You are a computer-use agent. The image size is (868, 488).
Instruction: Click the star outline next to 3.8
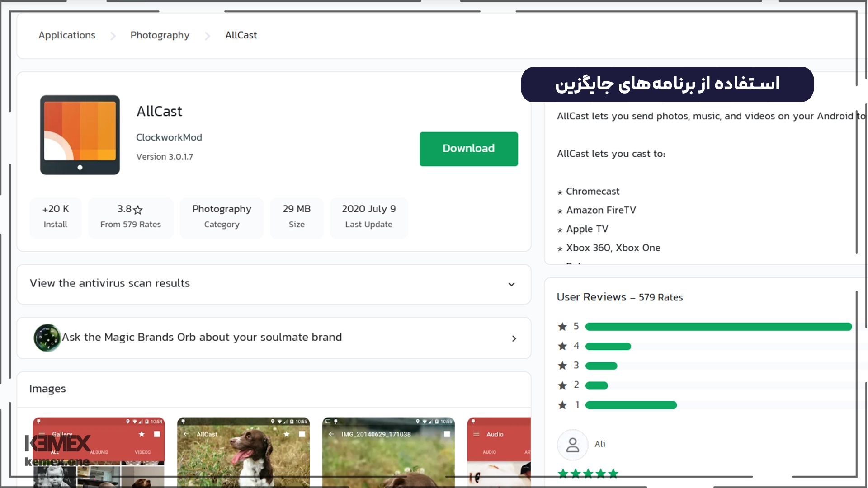point(138,210)
